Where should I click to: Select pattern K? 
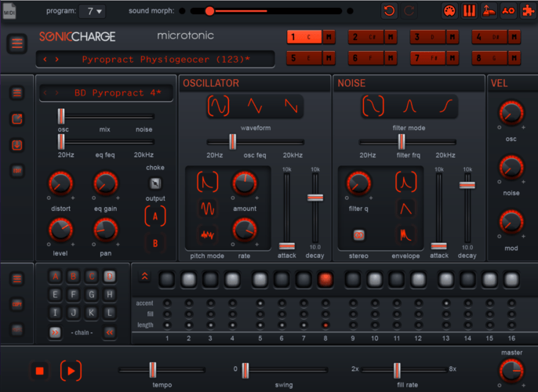click(91, 313)
